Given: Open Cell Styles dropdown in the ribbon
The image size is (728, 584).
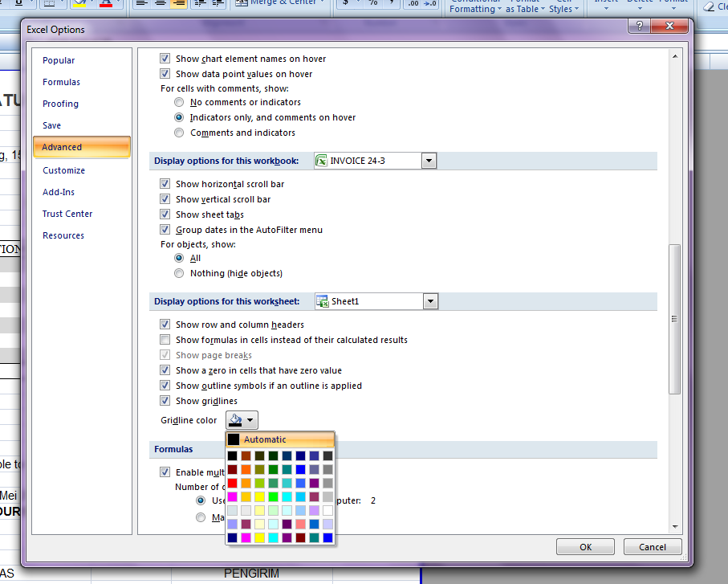Looking at the screenshot, I should coord(563,6).
